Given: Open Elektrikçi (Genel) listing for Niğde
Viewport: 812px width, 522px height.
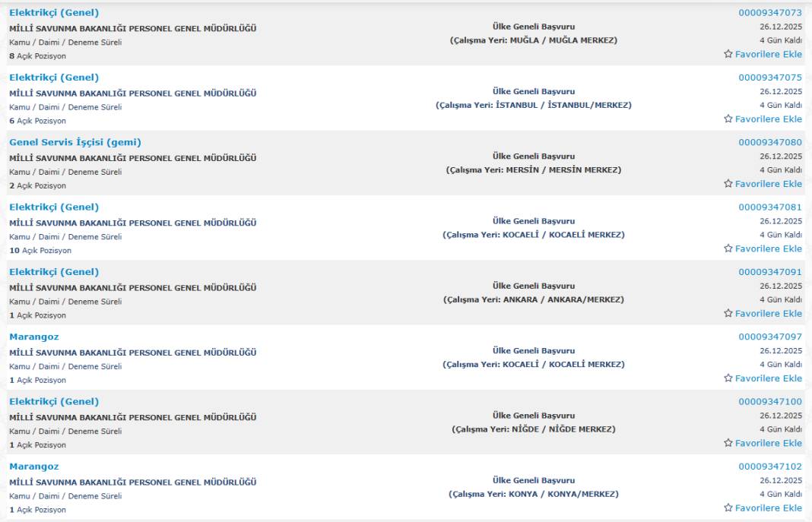Looking at the screenshot, I should 54,401.
